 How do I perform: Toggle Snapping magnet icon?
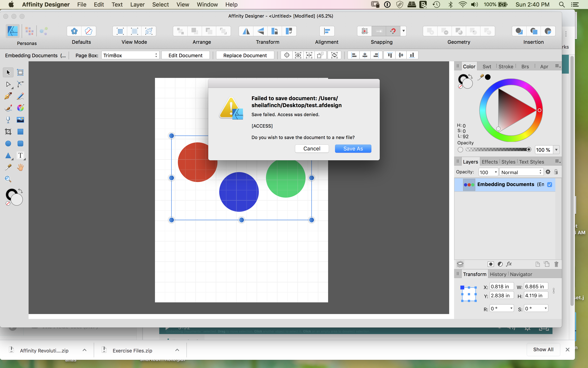tap(393, 31)
